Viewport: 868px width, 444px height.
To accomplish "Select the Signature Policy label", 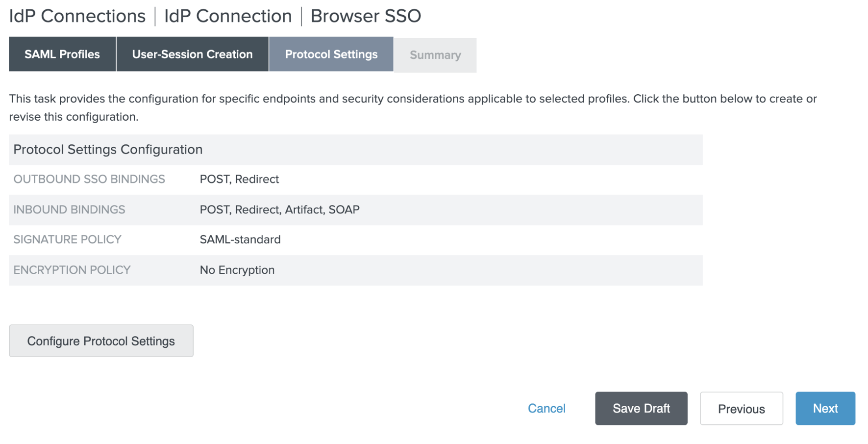I will pos(67,240).
